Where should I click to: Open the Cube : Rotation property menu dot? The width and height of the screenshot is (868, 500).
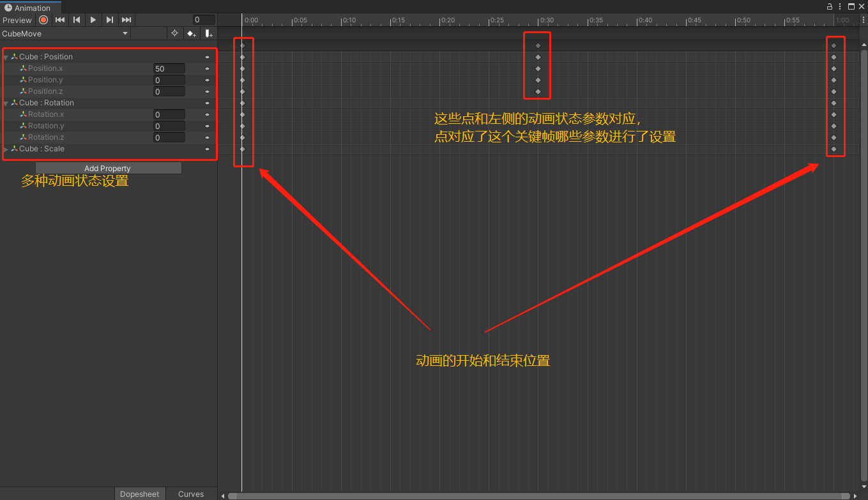tap(208, 103)
